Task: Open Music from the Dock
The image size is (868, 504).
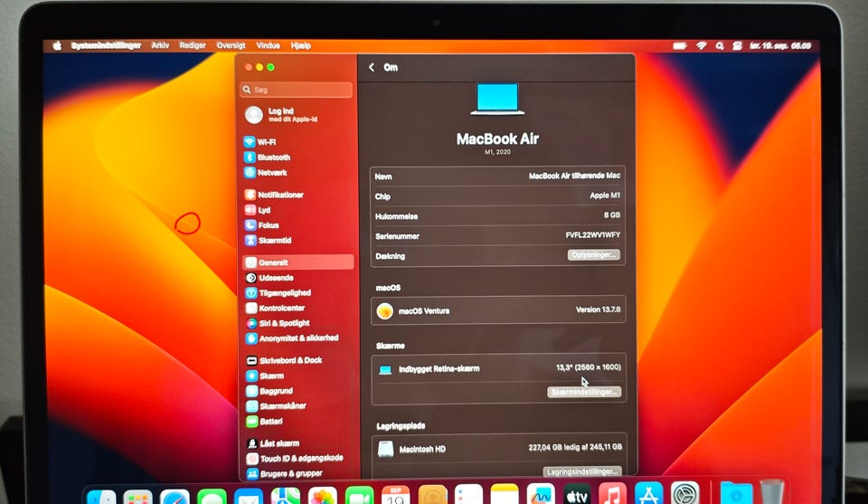Action: tap(612, 495)
